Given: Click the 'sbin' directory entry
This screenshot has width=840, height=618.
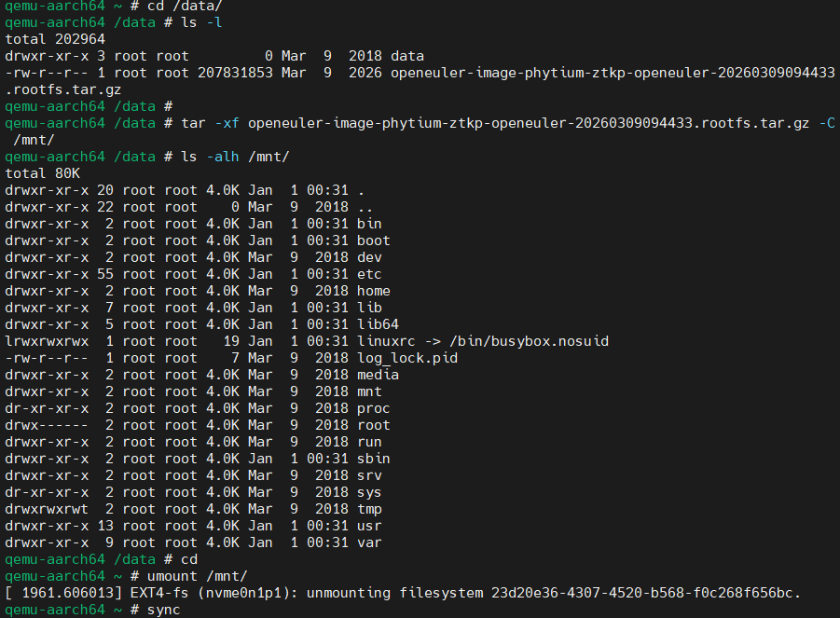Looking at the screenshot, I should (374, 459).
